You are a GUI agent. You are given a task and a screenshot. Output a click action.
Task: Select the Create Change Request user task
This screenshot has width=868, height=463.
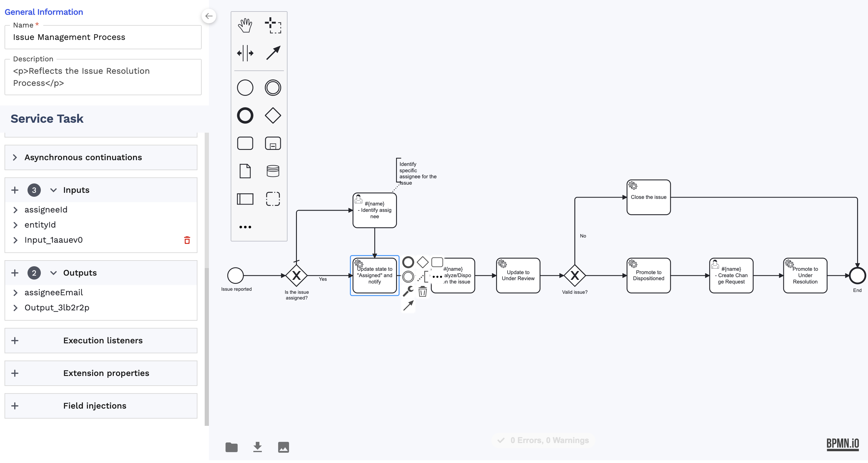[x=731, y=275]
